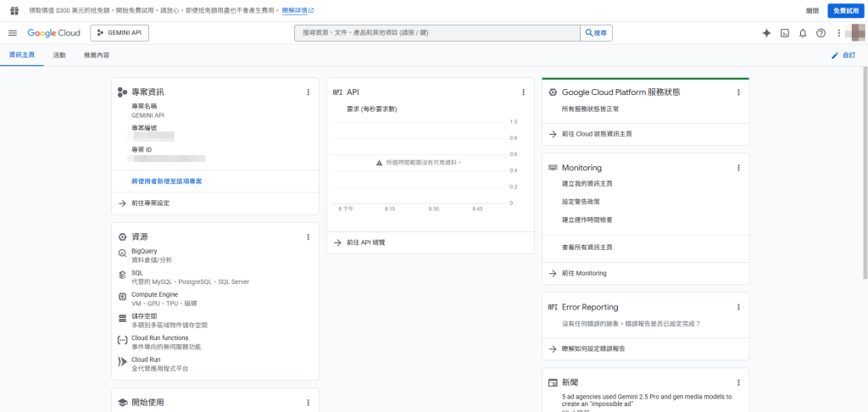Click the gift icon in promo banner
Screen dimensions: 868x412
14,10
